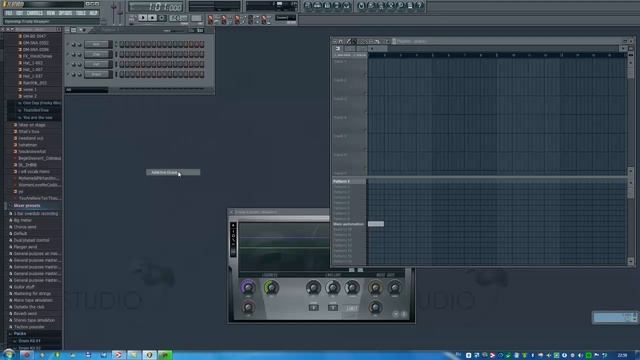The height and width of the screenshot is (360, 640).
Task: Open the All channel filter dropdown
Action: (x=87, y=90)
